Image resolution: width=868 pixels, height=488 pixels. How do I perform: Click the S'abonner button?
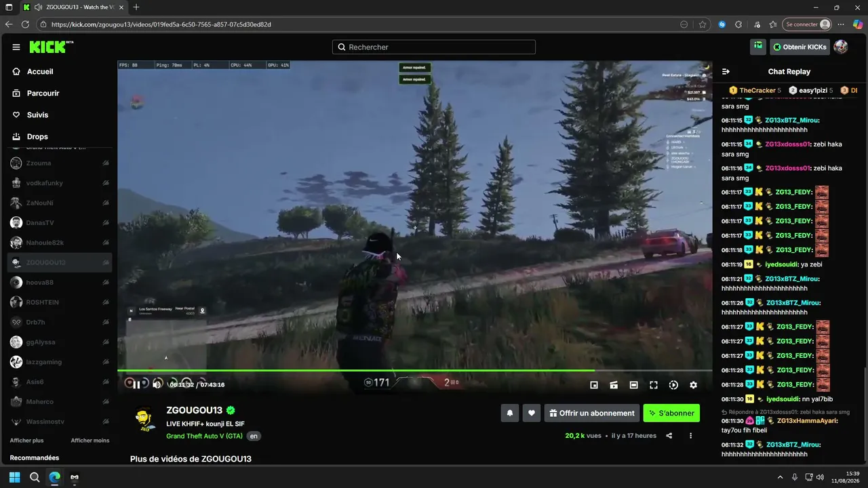pyautogui.click(x=671, y=413)
